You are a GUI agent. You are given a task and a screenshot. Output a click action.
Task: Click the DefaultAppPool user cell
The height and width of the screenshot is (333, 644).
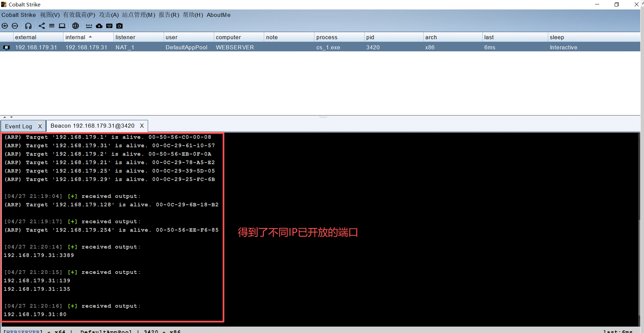187,47
